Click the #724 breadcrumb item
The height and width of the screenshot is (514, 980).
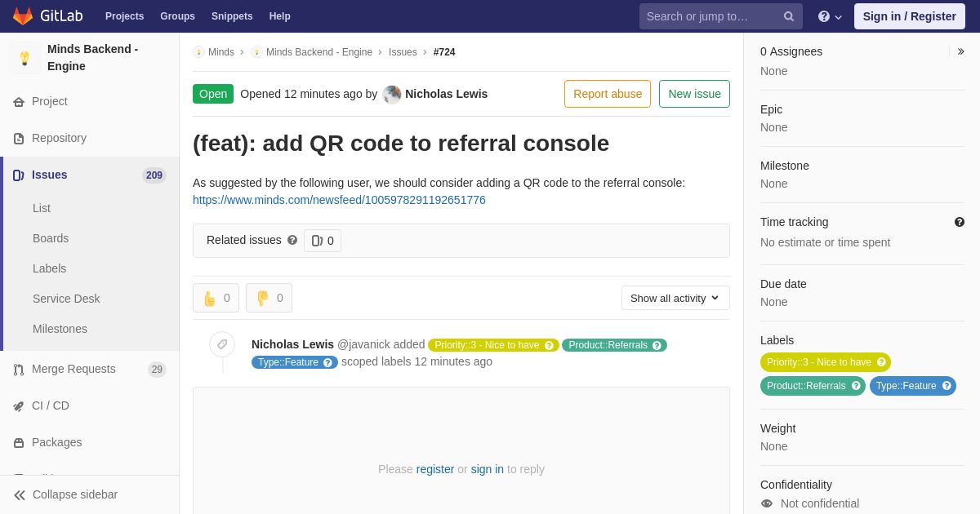(444, 52)
